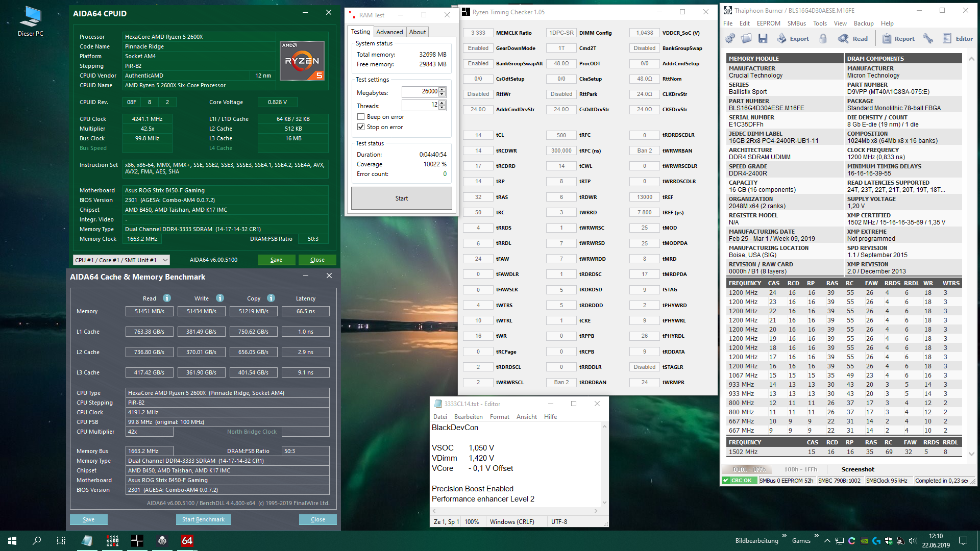Click the Screenshot tab in Thaiphoon Burner
The width and height of the screenshot is (980, 551).
pos(857,469)
